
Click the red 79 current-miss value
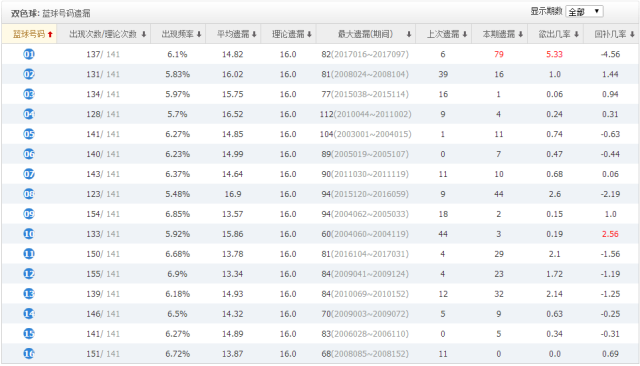[499, 54]
